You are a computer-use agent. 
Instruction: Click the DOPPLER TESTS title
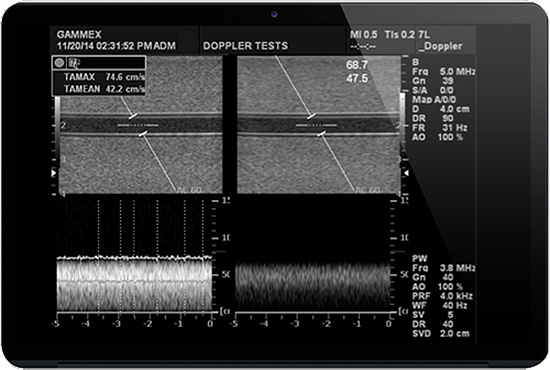[245, 46]
